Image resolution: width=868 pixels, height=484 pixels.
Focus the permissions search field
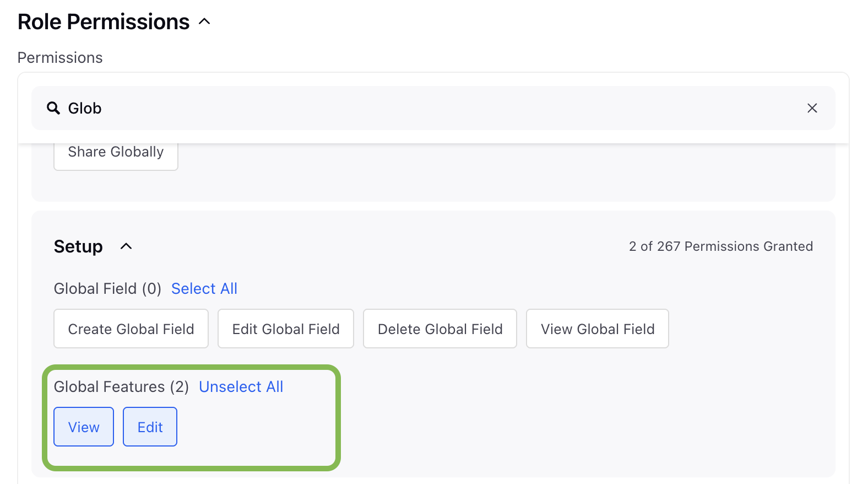(433, 108)
